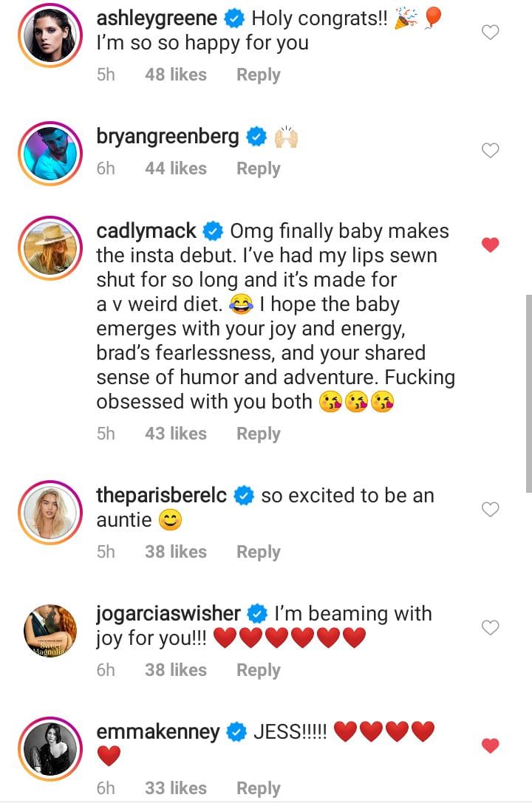Open the bryangreenberg username link

pos(168,137)
